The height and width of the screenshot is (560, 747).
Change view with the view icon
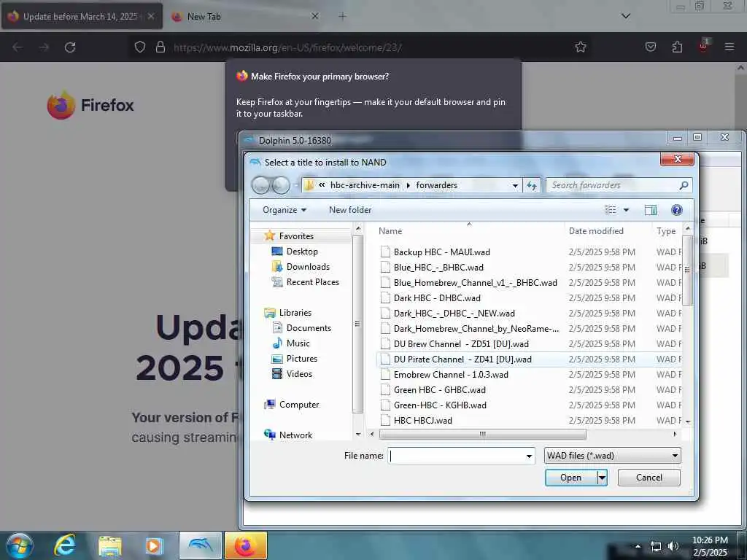(x=611, y=210)
